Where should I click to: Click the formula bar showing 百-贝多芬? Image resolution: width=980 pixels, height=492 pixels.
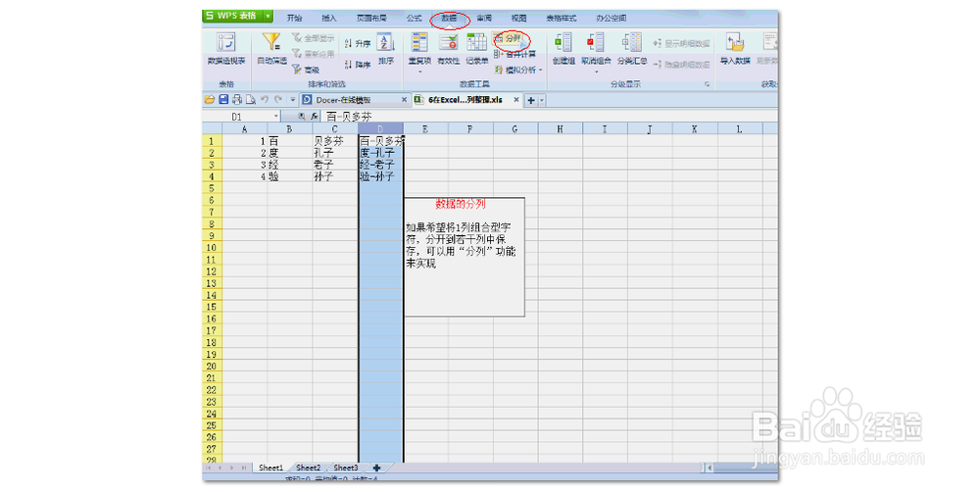(550, 117)
